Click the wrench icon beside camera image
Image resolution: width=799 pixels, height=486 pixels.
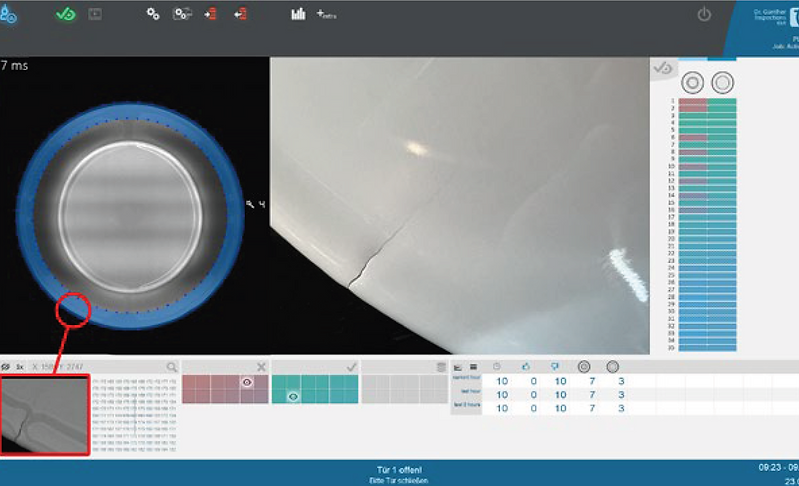(x=250, y=204)
